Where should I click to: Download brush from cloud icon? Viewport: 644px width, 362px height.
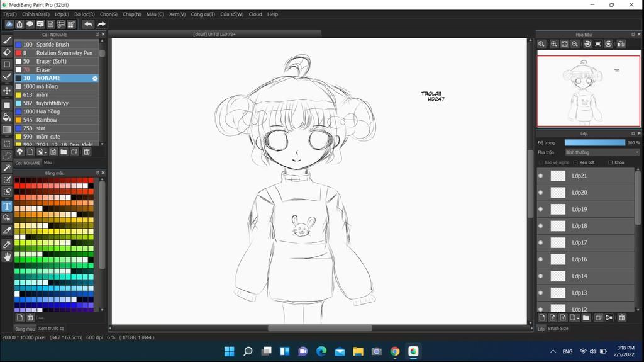tap(19, 152)
